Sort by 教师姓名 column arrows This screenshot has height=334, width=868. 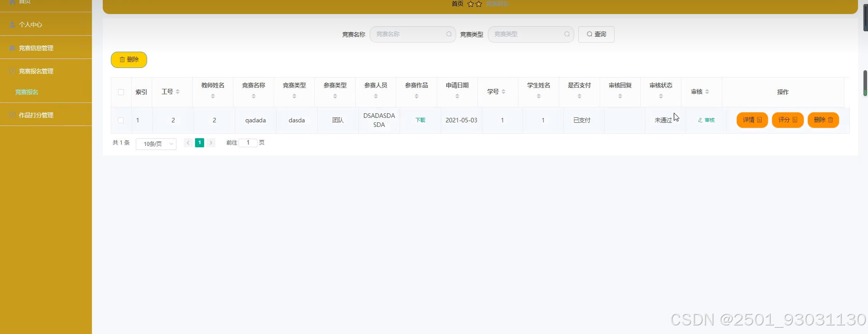coord(213,96)
